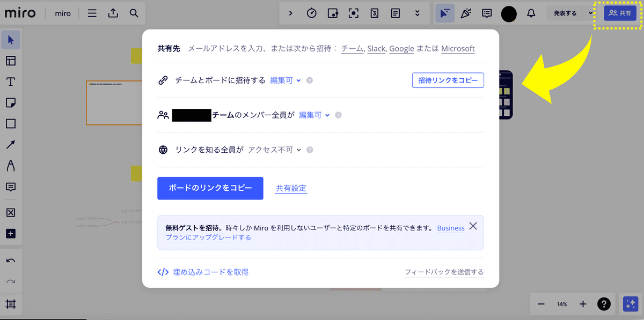Open the notifications bell
The image size is (644, 320).
pos(531,13)
